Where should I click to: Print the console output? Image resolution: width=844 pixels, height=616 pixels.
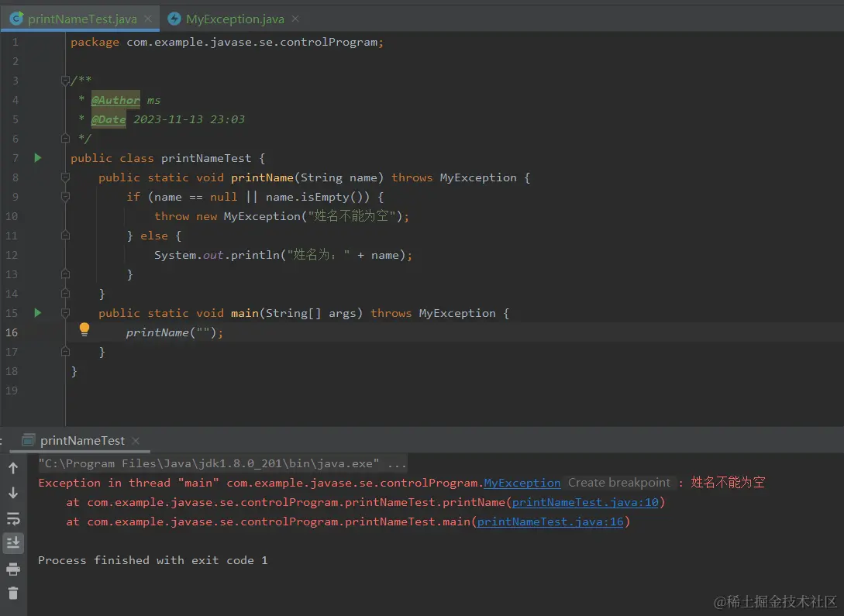[x=13, y=569]
